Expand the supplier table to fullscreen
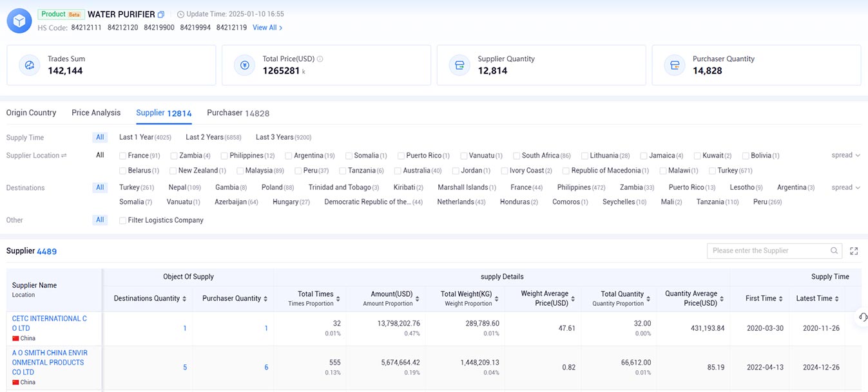 tap(854, 251)
